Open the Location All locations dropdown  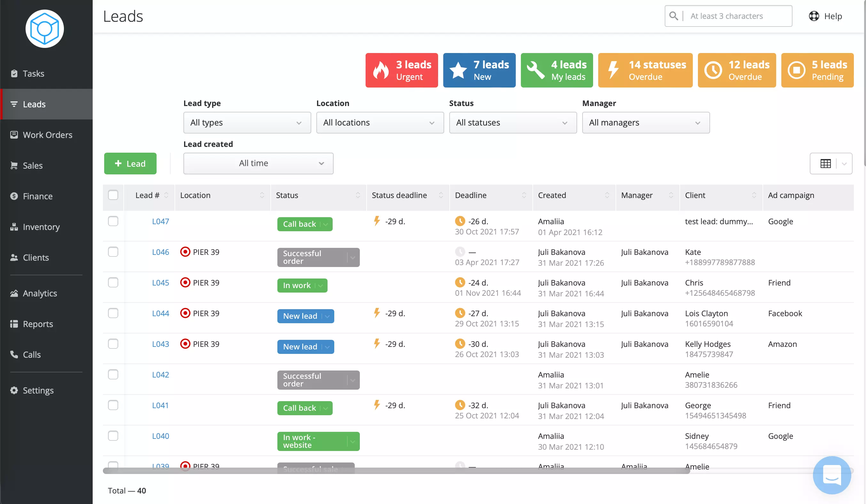pyautogui.click(x=380, y=123)
